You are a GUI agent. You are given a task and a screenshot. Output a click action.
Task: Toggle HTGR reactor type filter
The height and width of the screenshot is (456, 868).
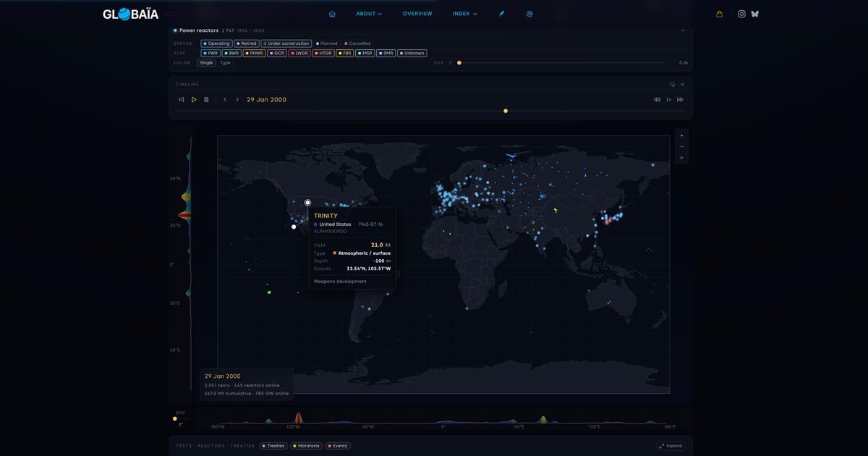(x=323, y=53)
